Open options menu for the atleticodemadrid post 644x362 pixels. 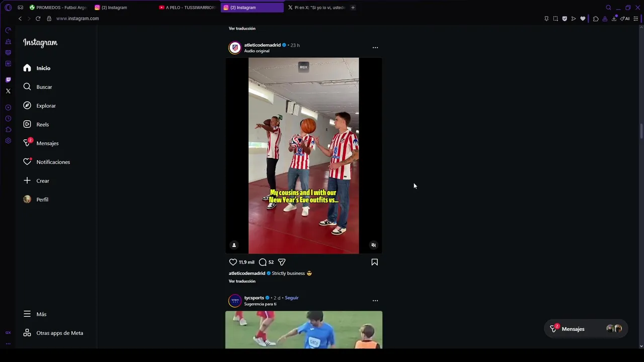[375, 47]
